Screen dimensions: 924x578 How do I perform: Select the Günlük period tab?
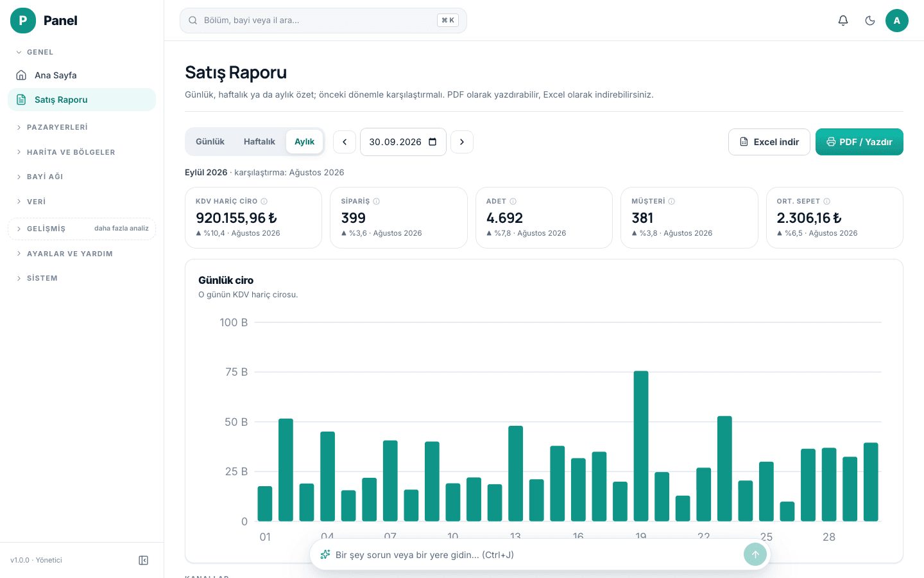tap(210, 142)
